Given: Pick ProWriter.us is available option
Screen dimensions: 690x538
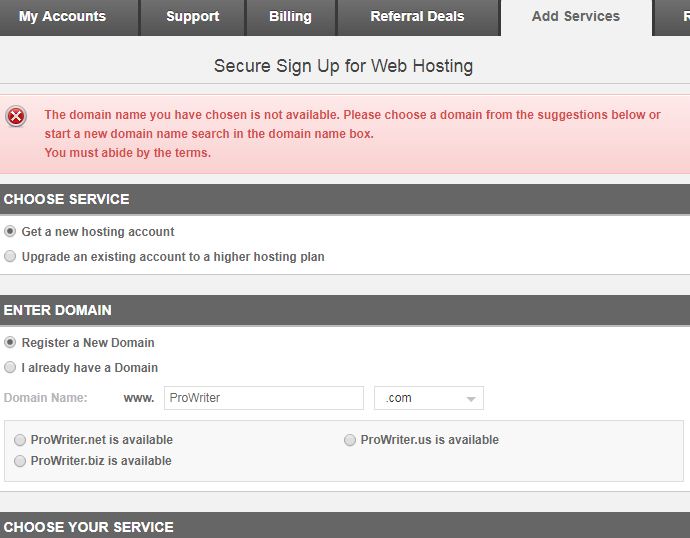Looking at the screenshot, I should [350, 440].
